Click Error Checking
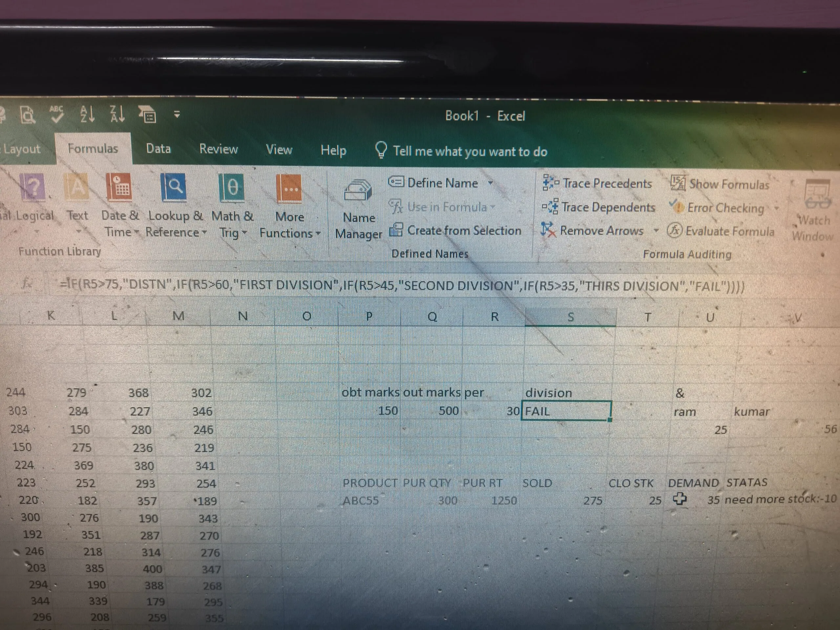 coord(717,208)
